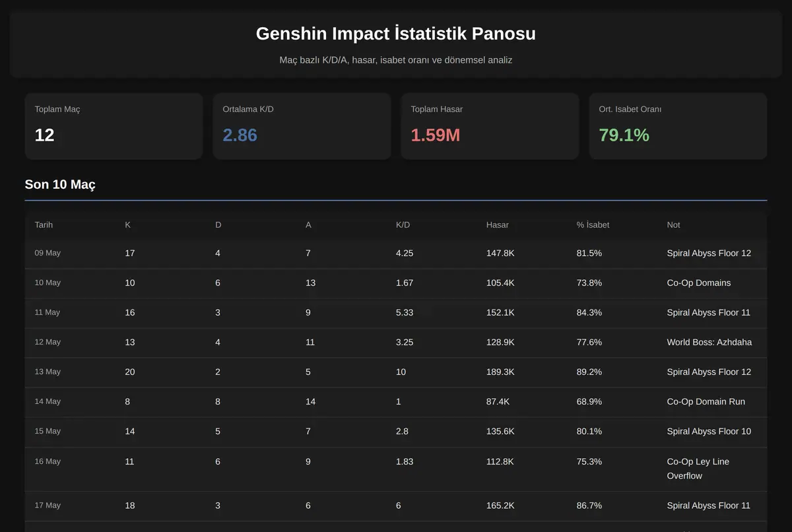Pick the 77.6% accuracy cell
792x532 pixels.
pyautogui.click(x=589, y=342)
